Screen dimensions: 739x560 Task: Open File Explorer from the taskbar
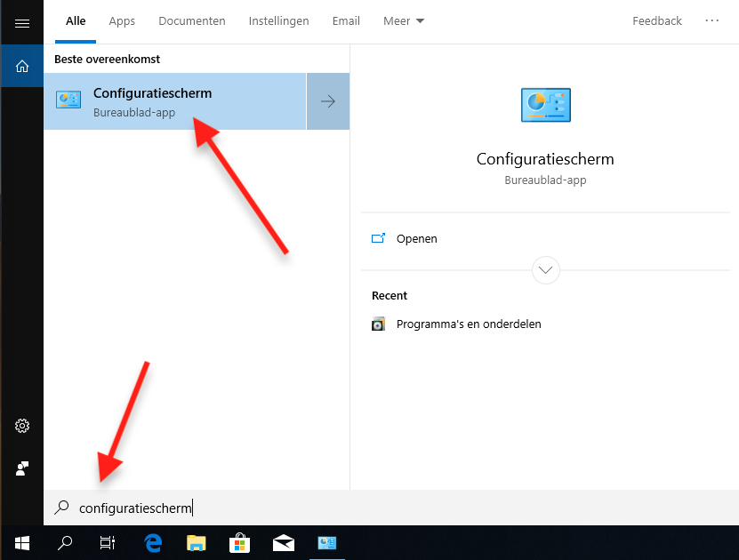(197, 542)
